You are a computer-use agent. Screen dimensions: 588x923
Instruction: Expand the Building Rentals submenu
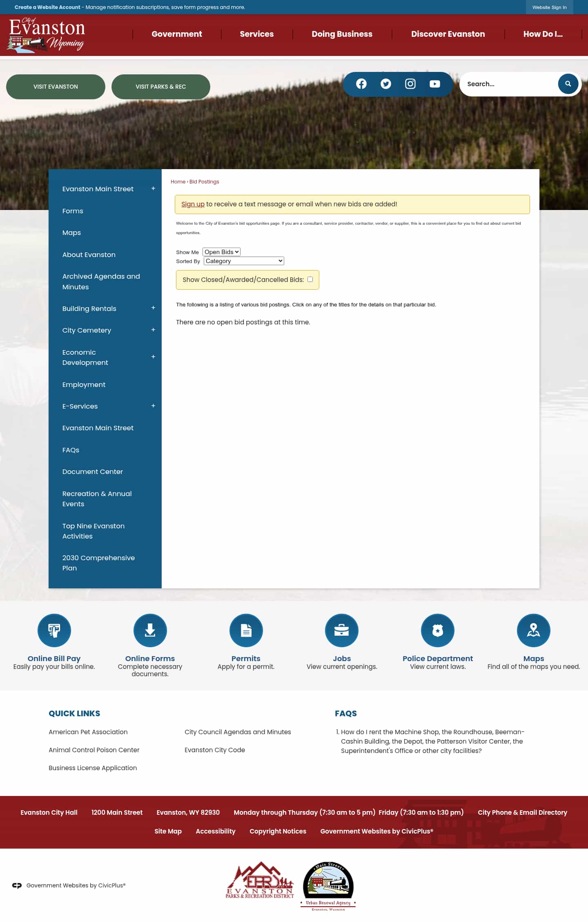[154, 308]
